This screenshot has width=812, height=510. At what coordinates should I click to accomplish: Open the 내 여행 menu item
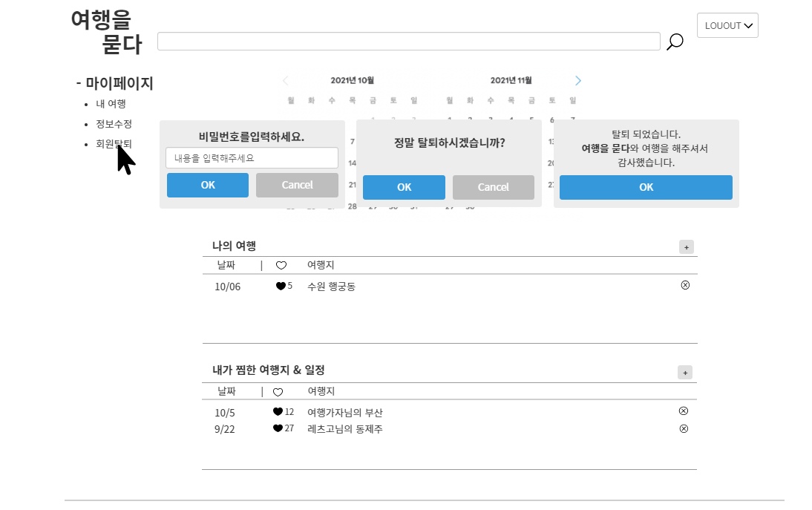point(111,104)
